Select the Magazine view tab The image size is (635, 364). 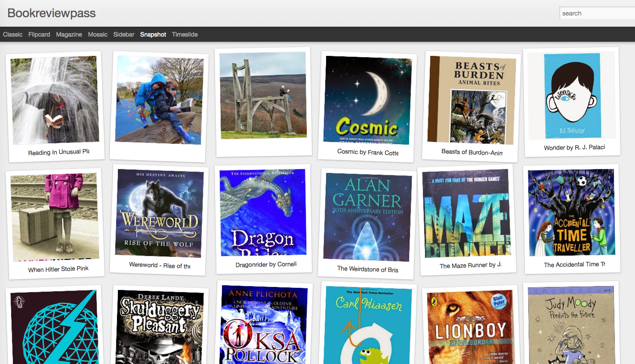(69, 34)
